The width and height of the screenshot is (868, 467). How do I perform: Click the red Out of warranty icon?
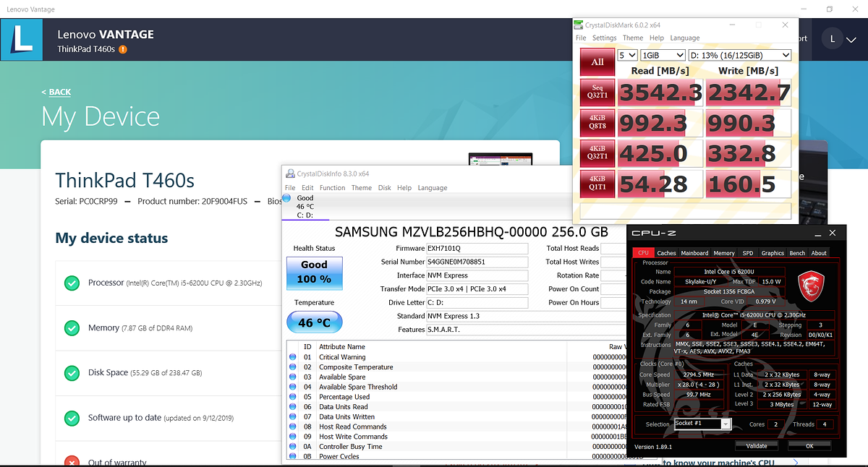(72, 461)
